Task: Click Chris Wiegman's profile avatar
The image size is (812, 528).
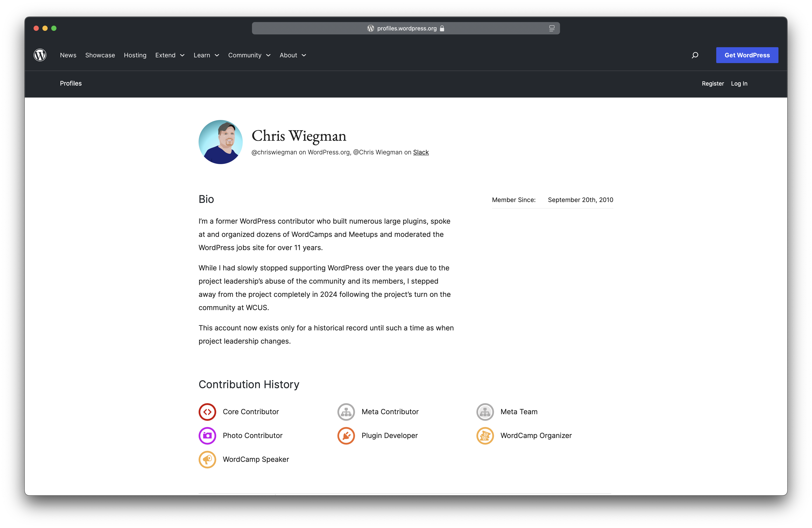Action: tap(221, 142)
